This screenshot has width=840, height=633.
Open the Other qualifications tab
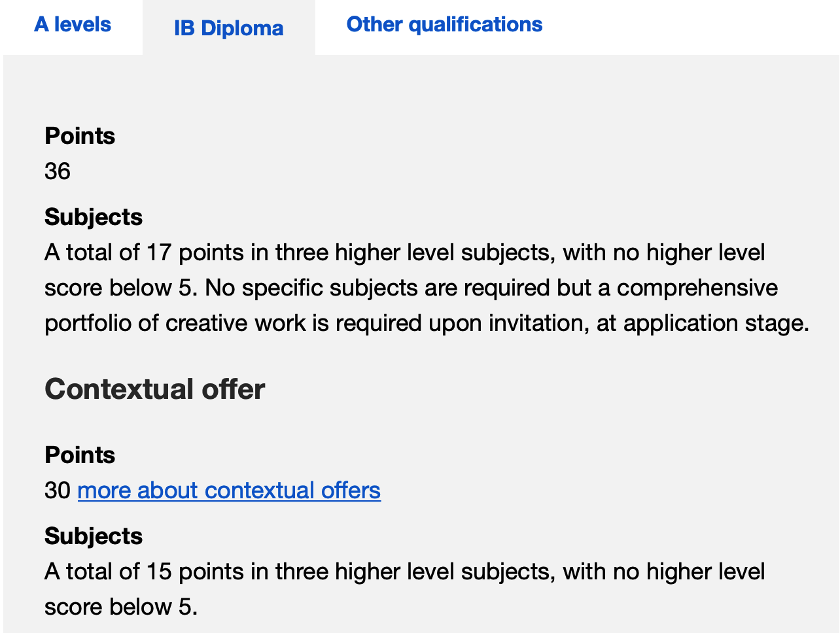pos(444,25)
